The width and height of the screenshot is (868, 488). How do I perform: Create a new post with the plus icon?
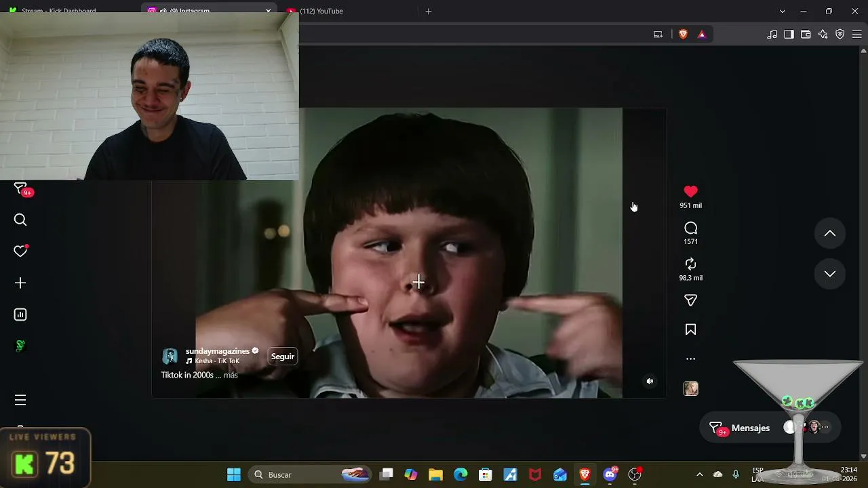(x=20, y=283)
